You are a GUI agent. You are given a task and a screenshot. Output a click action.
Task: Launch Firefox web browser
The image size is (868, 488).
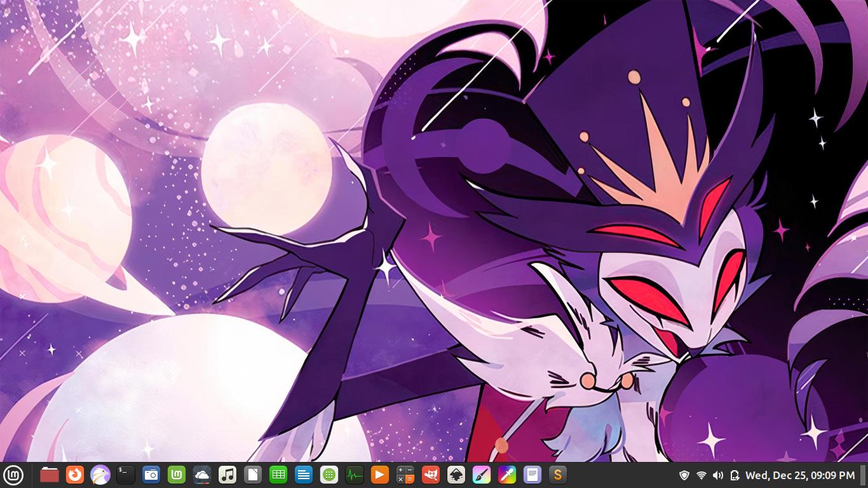point(75,475)
